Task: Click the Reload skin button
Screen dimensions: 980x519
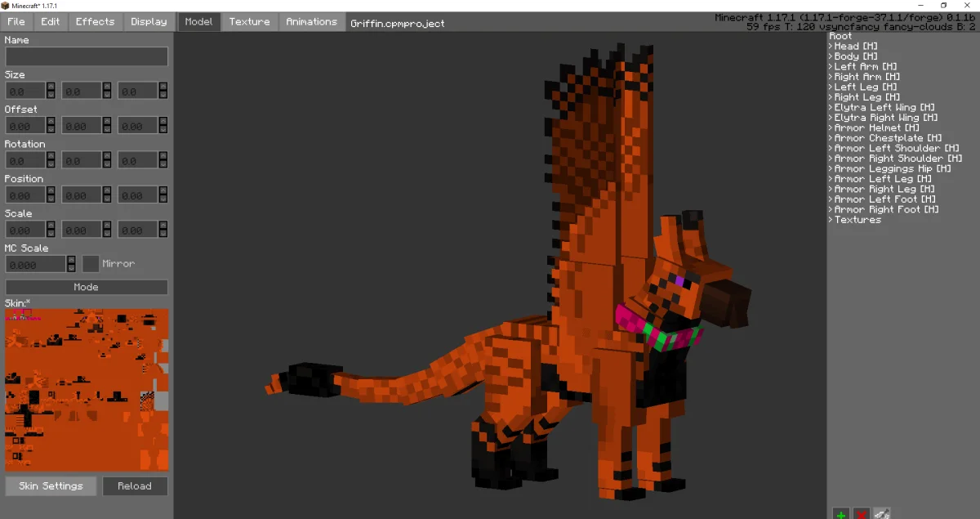Action: tap(135, 485)
